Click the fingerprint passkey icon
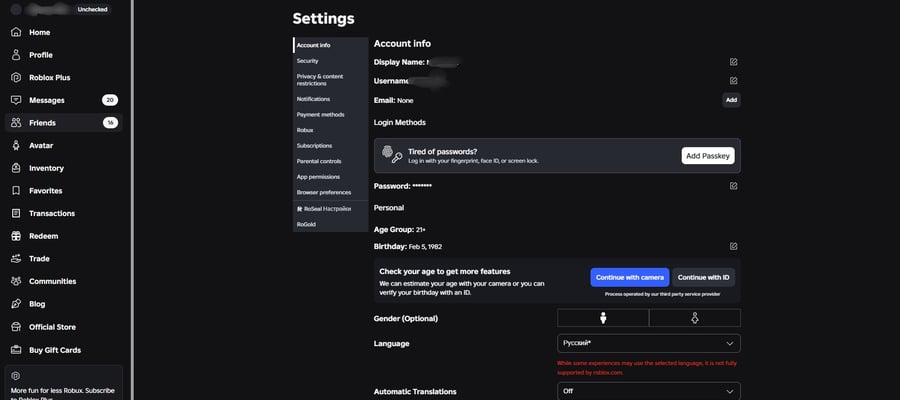The width and height of the screenshot is (900, 400). 392,155
